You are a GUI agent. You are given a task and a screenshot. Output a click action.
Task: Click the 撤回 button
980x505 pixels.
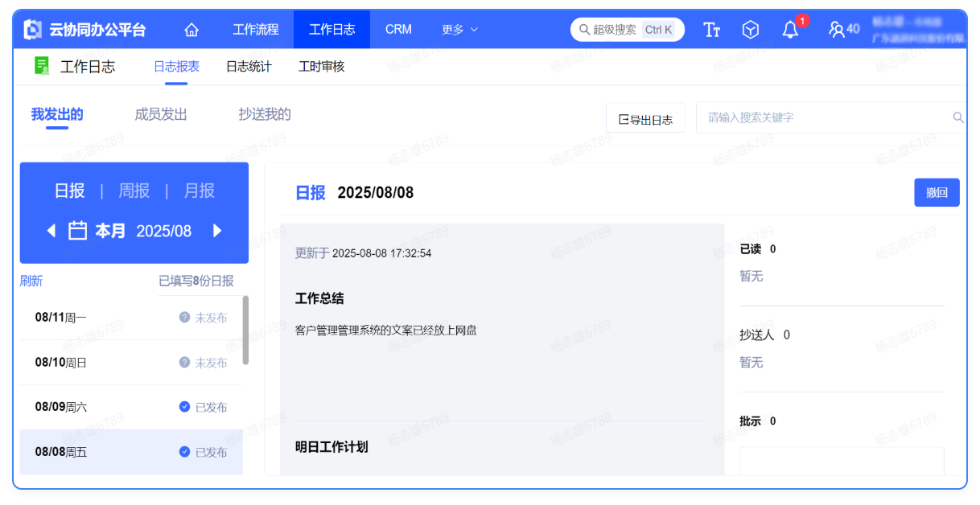[x=937, y=193]
